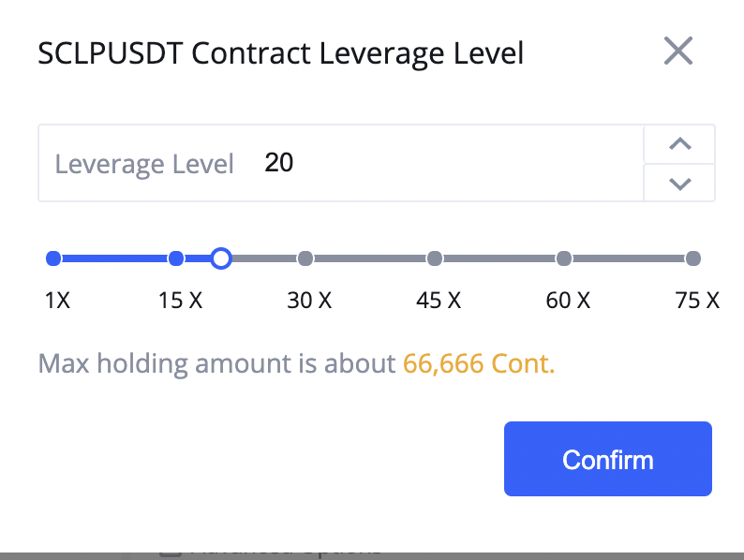Click the '45 X' label under the slider

point(439,301)
